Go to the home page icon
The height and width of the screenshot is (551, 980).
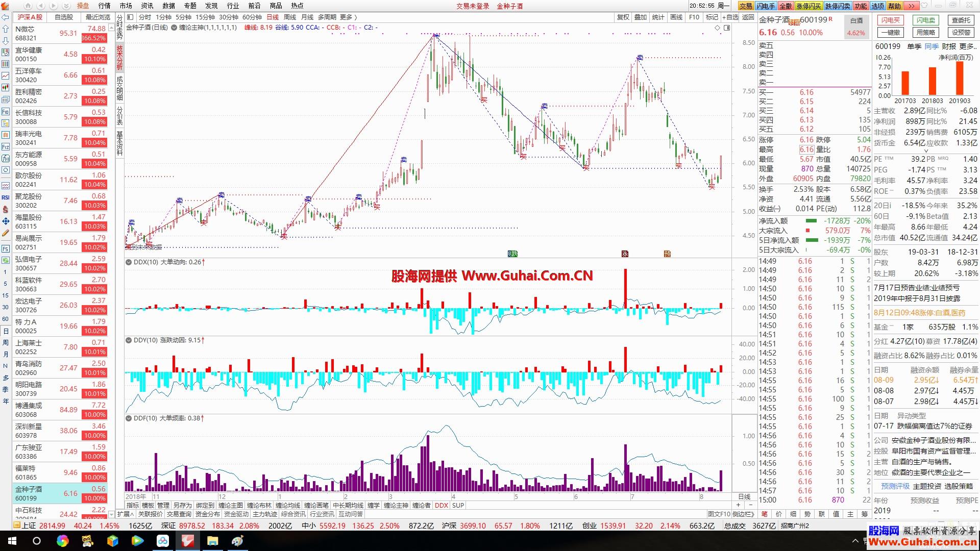click(x=28, y=6)
